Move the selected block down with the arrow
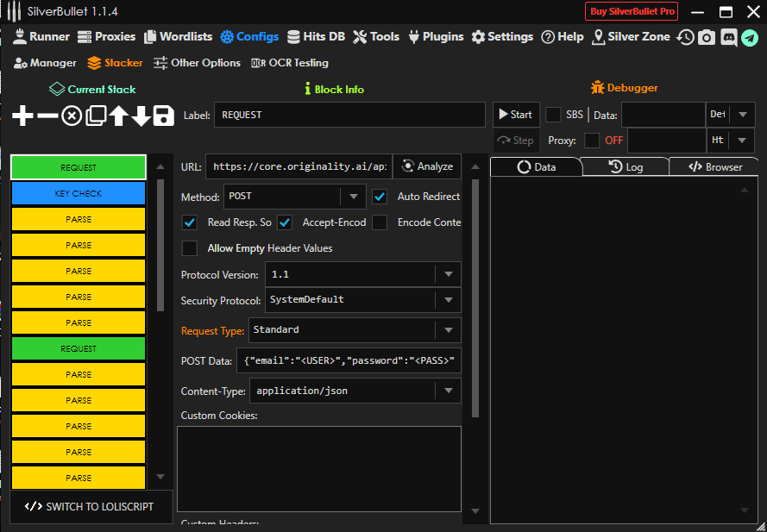The height and width of the screenshot is (532, 767). tap(141, 116)
